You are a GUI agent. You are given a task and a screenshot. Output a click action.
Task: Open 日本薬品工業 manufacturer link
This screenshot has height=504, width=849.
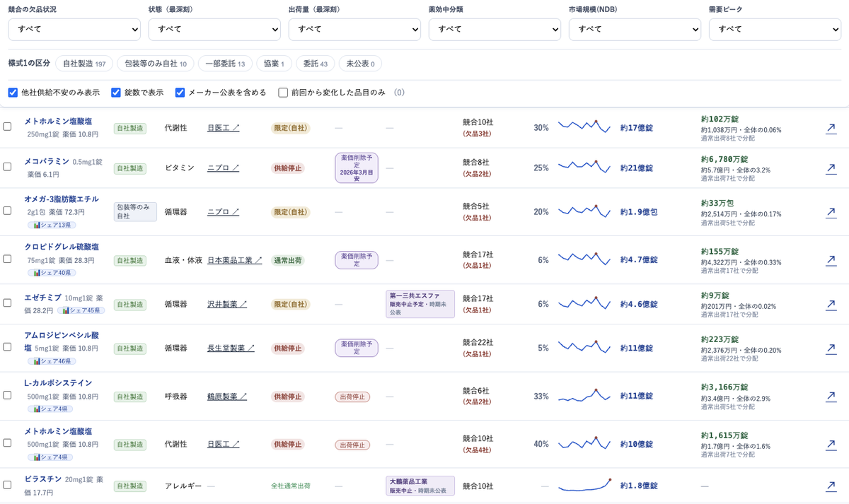(x=235, y=260)
